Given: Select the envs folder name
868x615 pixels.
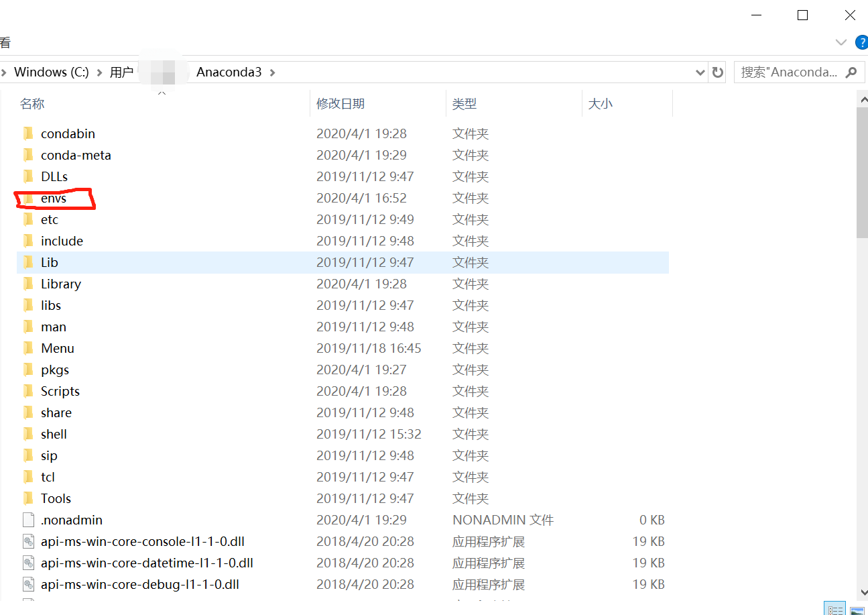Looking at the screenshot, I should [x=54, y=198].
